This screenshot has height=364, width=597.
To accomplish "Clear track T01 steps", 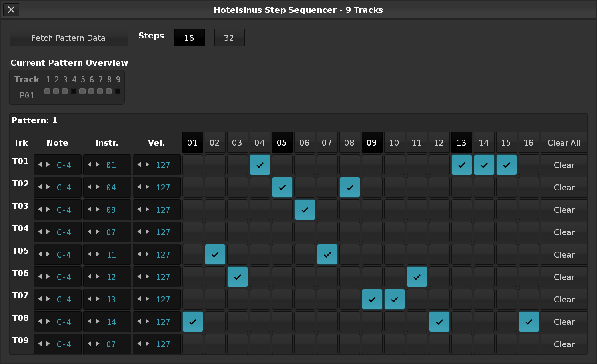I will click(x=564, y=165).
